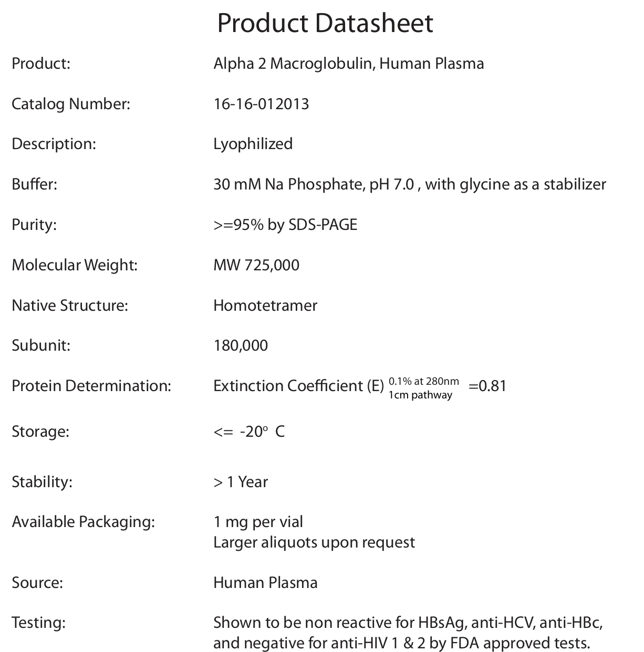Click the stability value "> 1 Year"

tap(241, 482)
